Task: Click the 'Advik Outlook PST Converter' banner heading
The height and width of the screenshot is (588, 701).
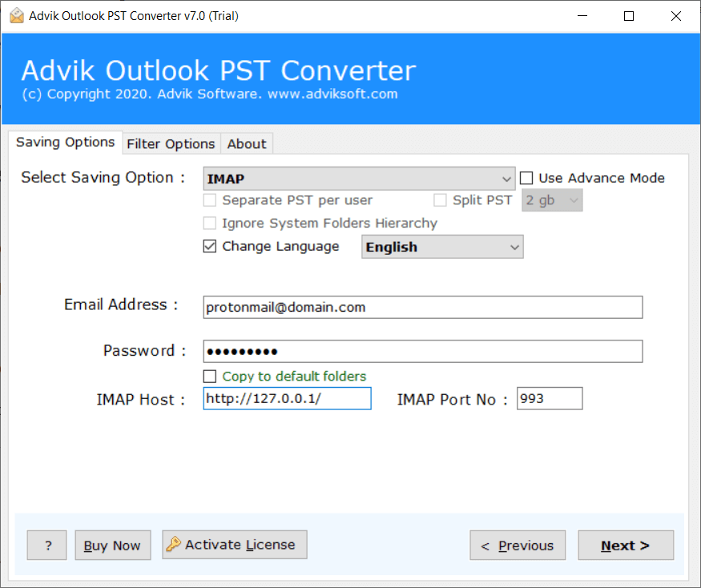Action: pos(219,70)
